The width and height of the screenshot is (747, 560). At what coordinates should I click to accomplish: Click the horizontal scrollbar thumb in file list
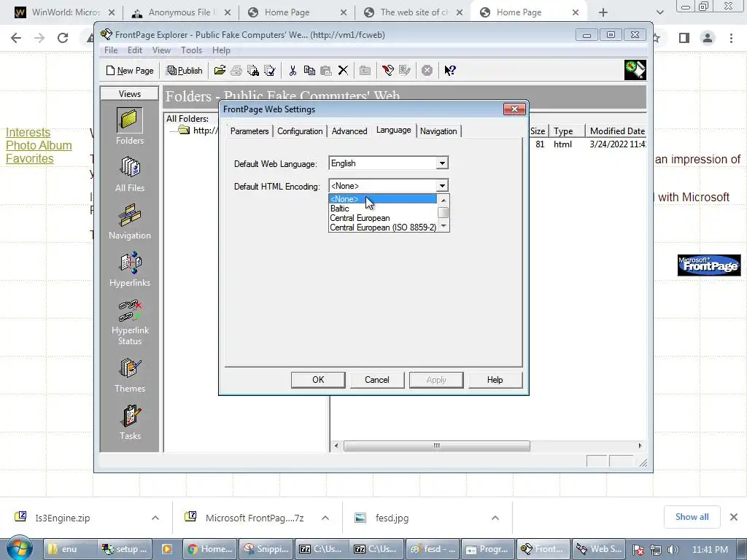436,446
